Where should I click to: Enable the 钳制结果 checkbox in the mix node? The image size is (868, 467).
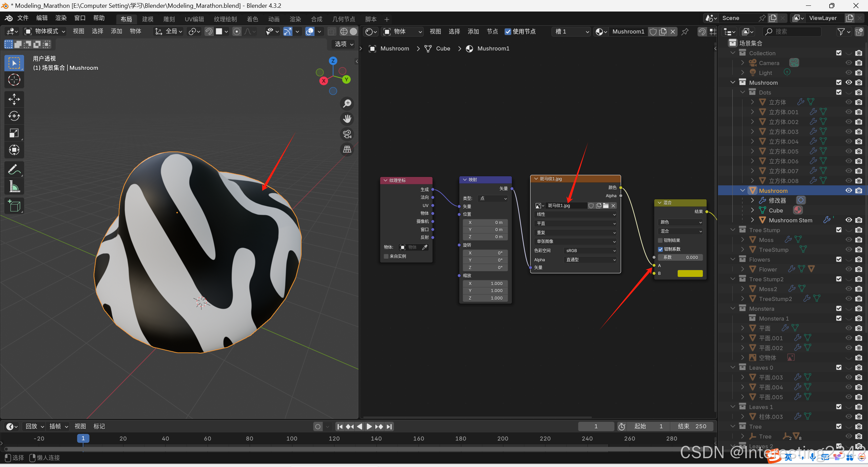click(x=660, y=240)
